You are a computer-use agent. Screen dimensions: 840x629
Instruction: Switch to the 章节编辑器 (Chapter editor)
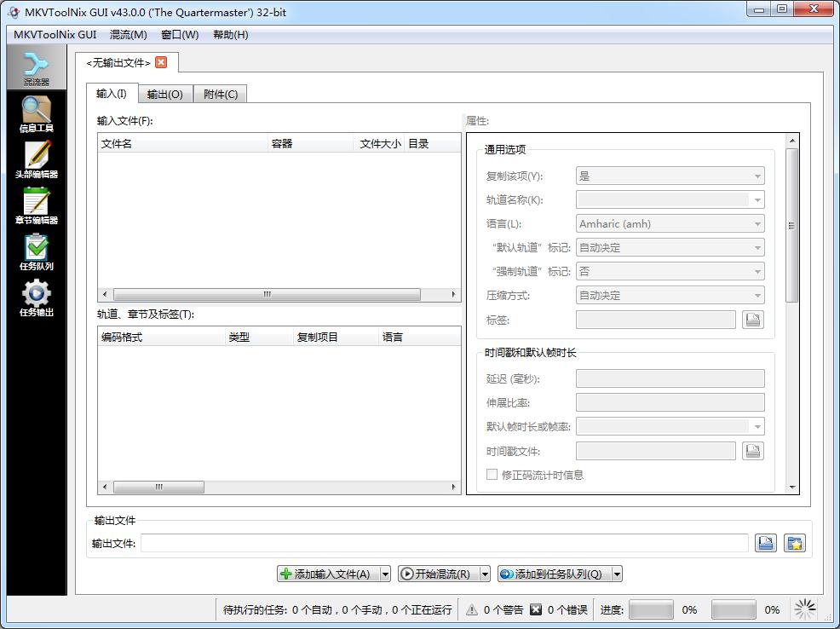coord(37,205)
